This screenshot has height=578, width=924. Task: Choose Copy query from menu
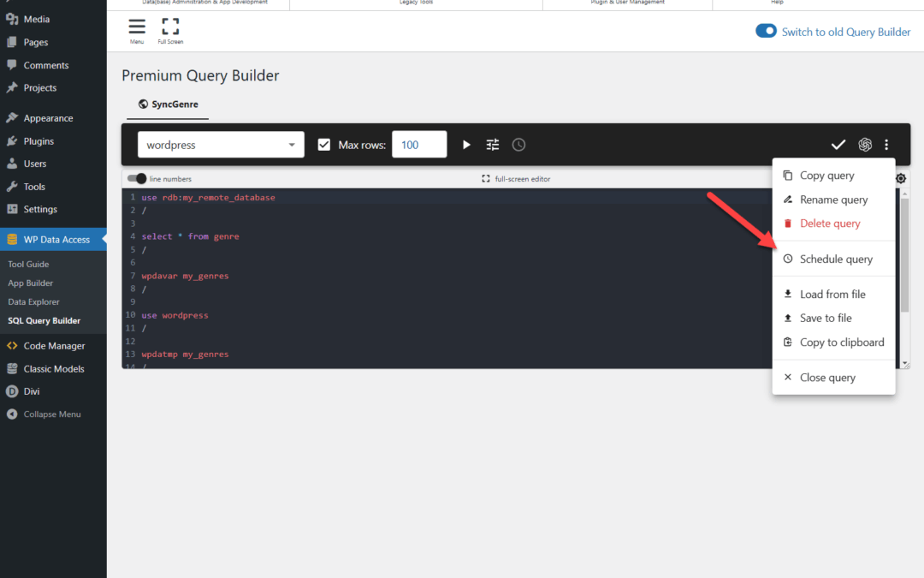click(x=834, y=176)
